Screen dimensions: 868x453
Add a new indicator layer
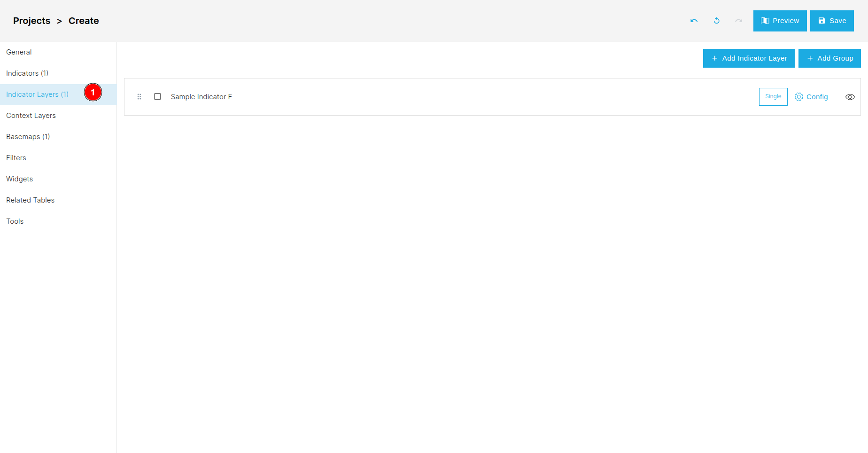coord(749,58)
